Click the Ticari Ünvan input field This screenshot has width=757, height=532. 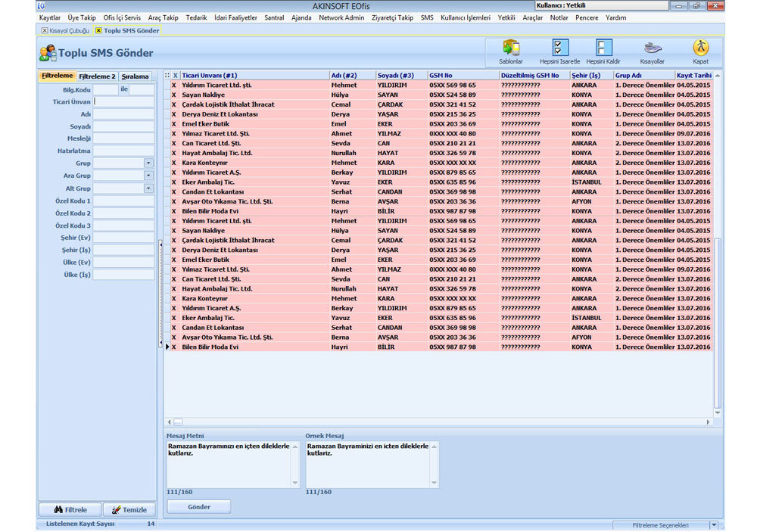tap(123, 102)
